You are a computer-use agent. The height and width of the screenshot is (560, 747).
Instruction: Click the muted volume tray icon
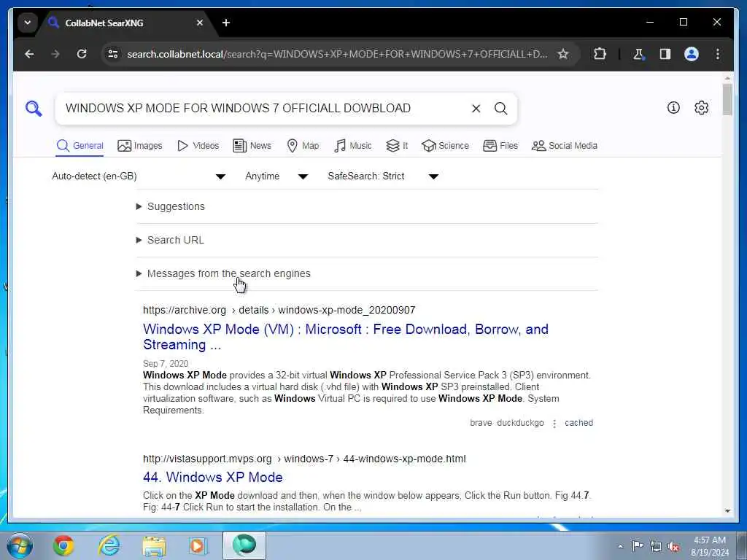pyautogui.click(x=673, y=546)
